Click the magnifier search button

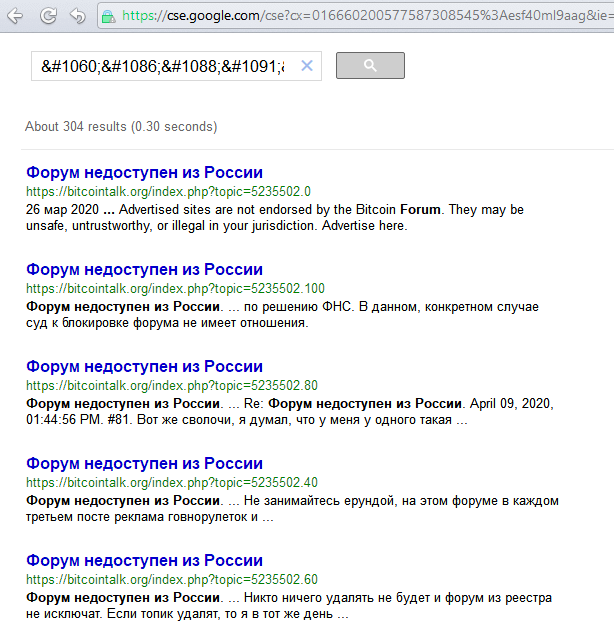point(370,65)
